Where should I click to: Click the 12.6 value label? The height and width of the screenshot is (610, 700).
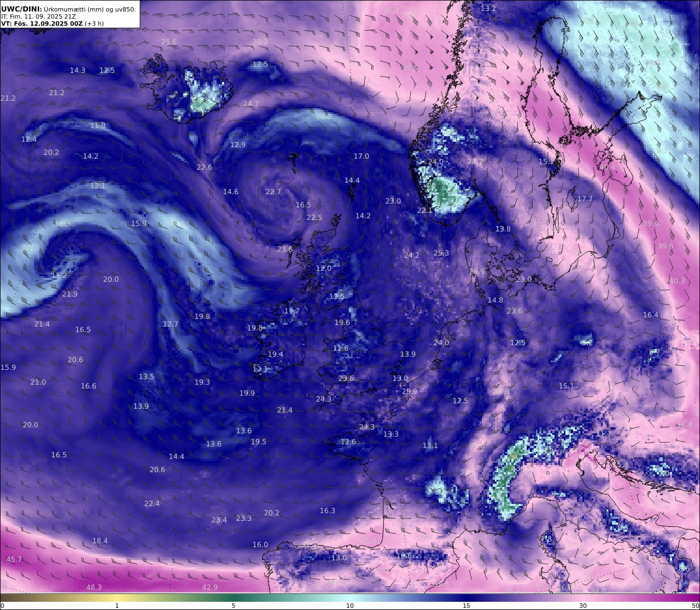click(348, 442)
